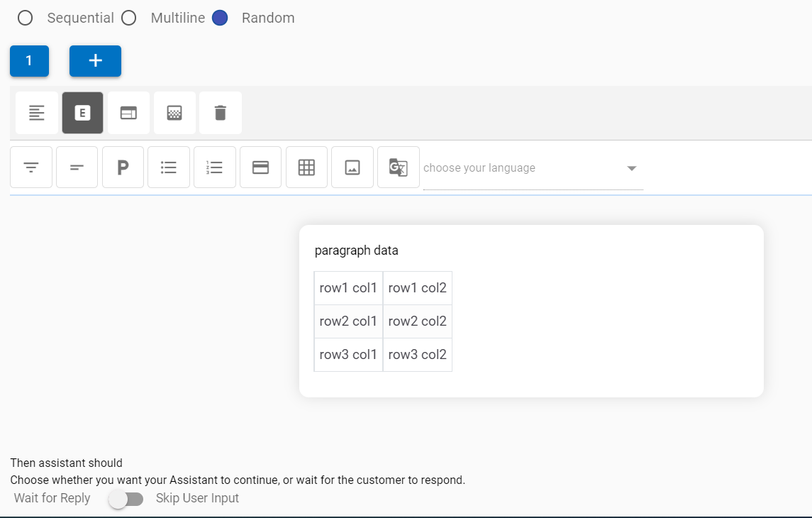
Task: Open the choose your language dropdown
Action: coord(525,168)
